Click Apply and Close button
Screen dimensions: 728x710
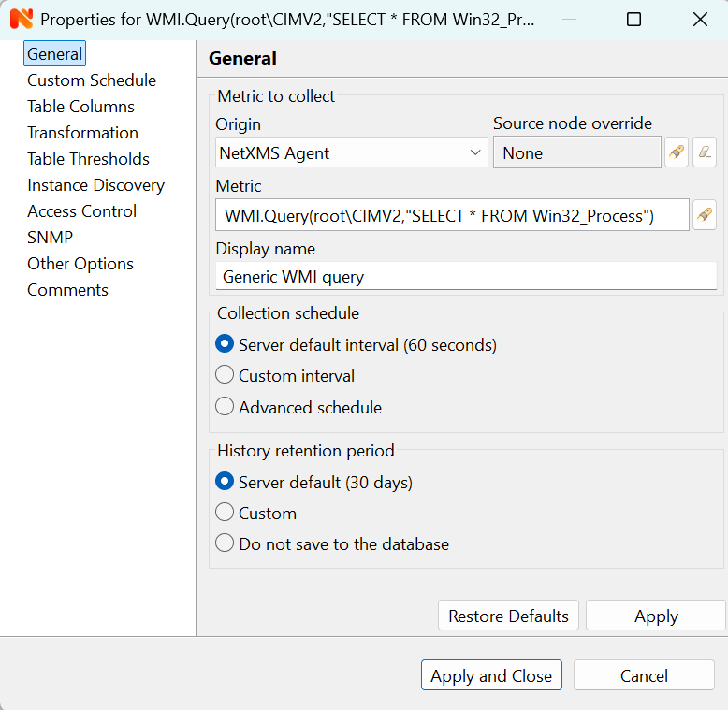[x=491, y=675]
